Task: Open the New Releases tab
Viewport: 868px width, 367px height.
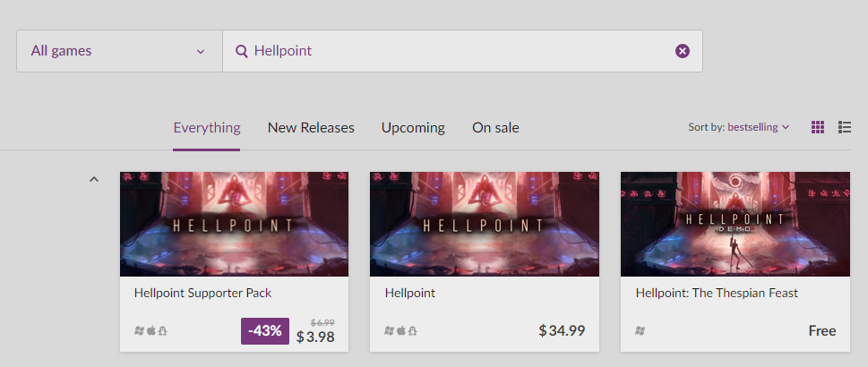Action: [x=311, y=127]
